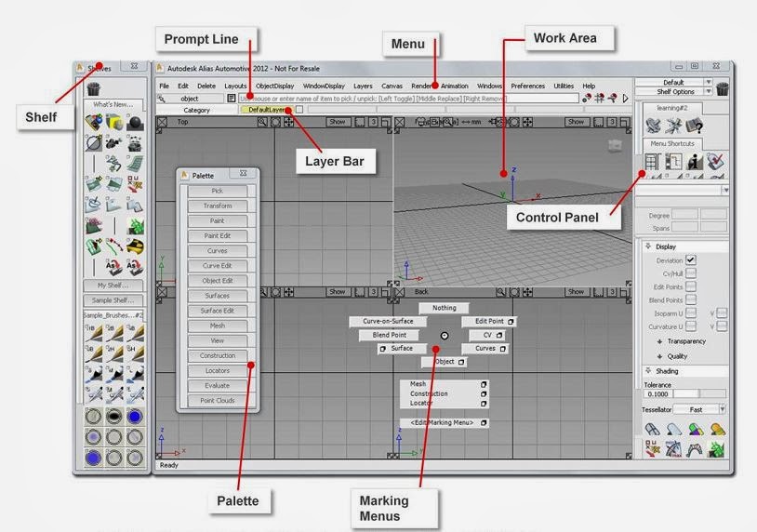Toggle the DefaultLayer visibility box
This screenshot has height=532, width=757.
[x=299, y=110]
